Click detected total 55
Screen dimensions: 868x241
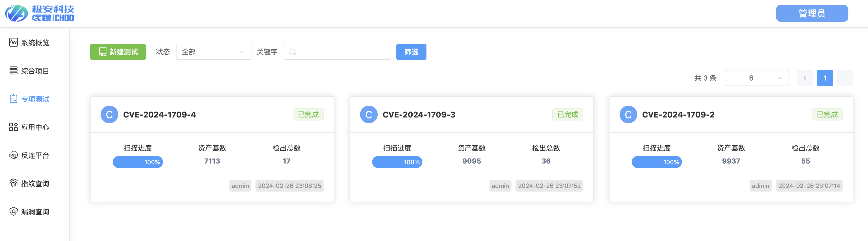(805, 161)
